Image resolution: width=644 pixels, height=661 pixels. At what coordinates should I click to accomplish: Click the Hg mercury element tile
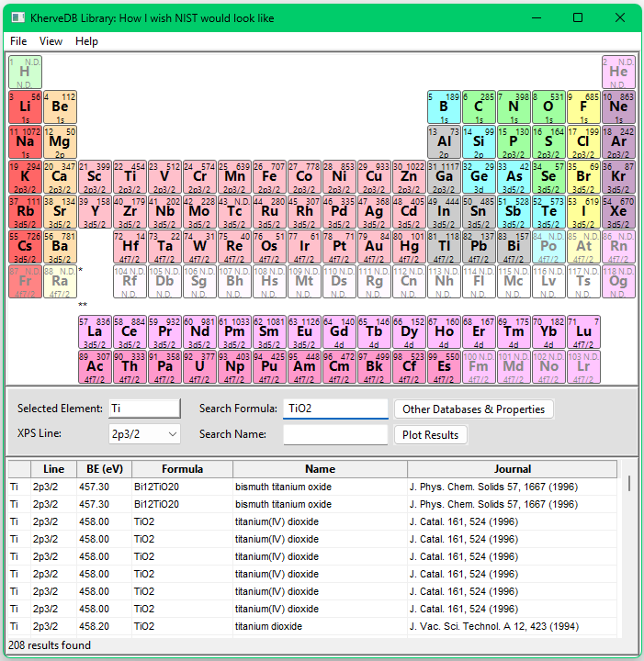coord(409,247)
